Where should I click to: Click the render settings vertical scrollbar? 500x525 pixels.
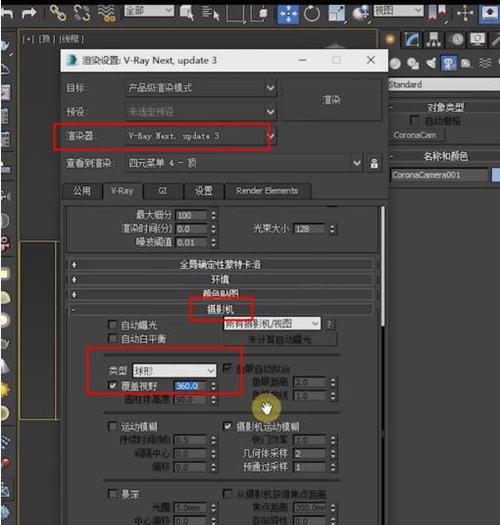[383, 266]
